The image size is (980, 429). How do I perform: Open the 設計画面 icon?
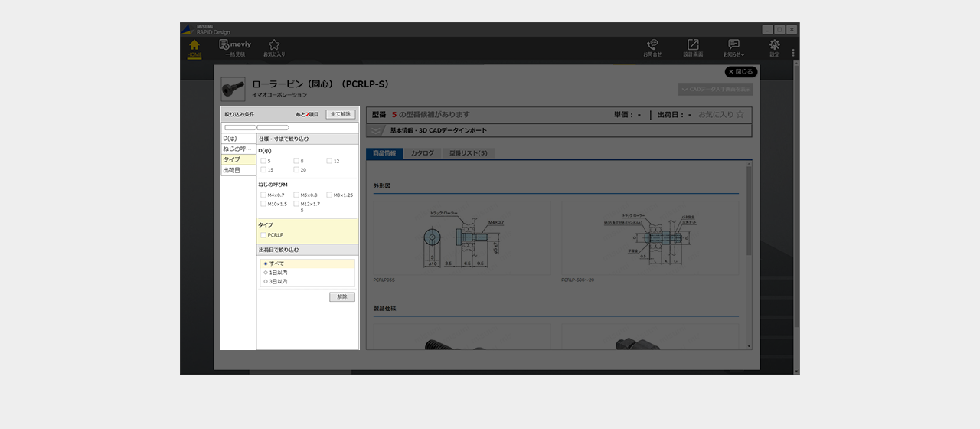pyautogui.click(x=693, y=47)
